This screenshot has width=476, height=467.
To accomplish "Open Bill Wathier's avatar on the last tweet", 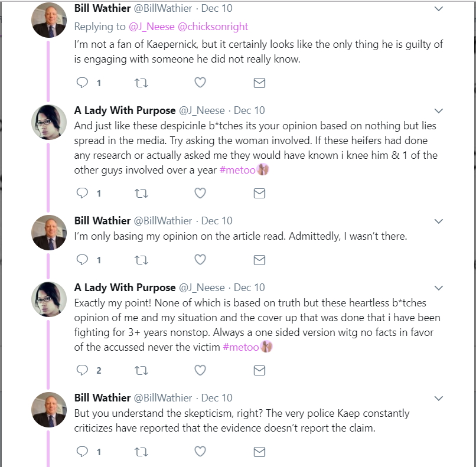I will pyautogui.click(x=49, y=410).
